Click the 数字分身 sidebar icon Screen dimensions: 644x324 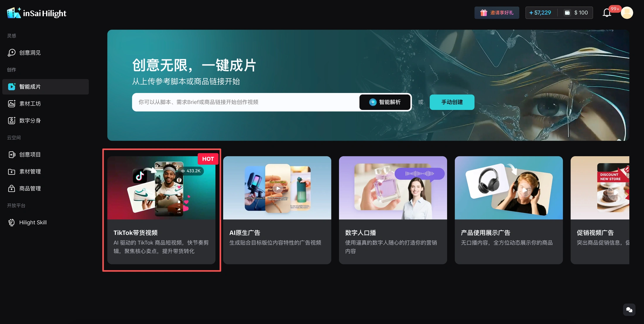point(12,120)
